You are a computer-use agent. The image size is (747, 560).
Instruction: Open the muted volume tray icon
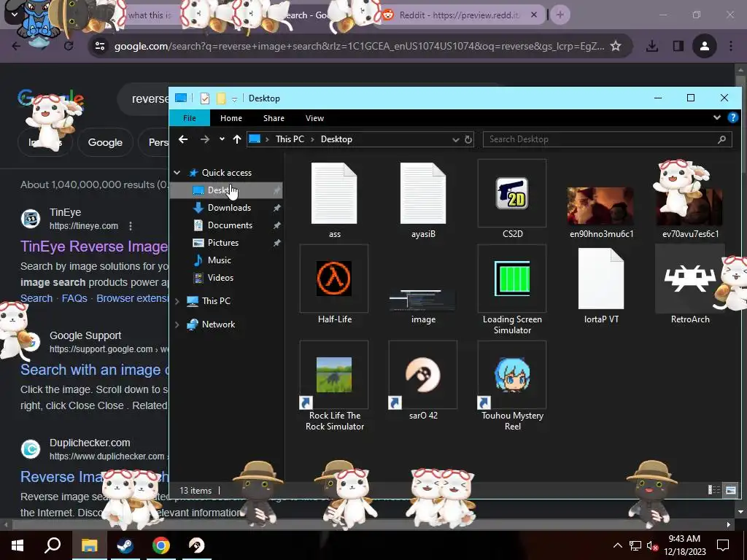[x=652, y=545]
